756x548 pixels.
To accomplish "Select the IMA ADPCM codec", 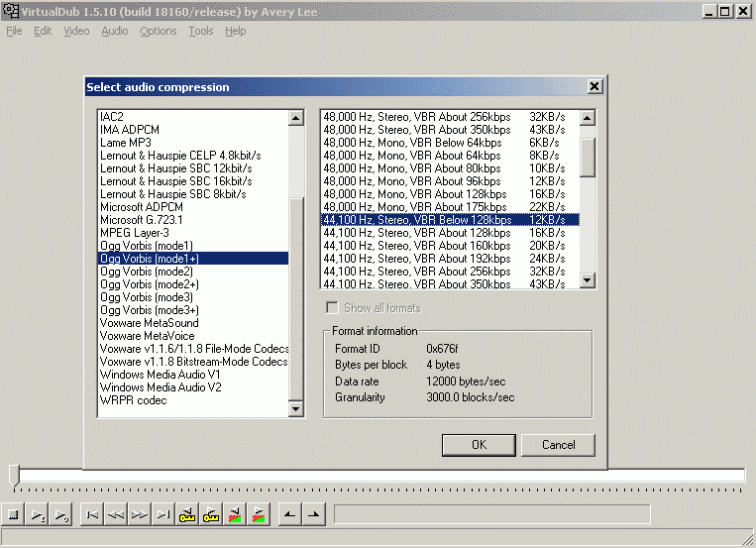I will [193, 130].
